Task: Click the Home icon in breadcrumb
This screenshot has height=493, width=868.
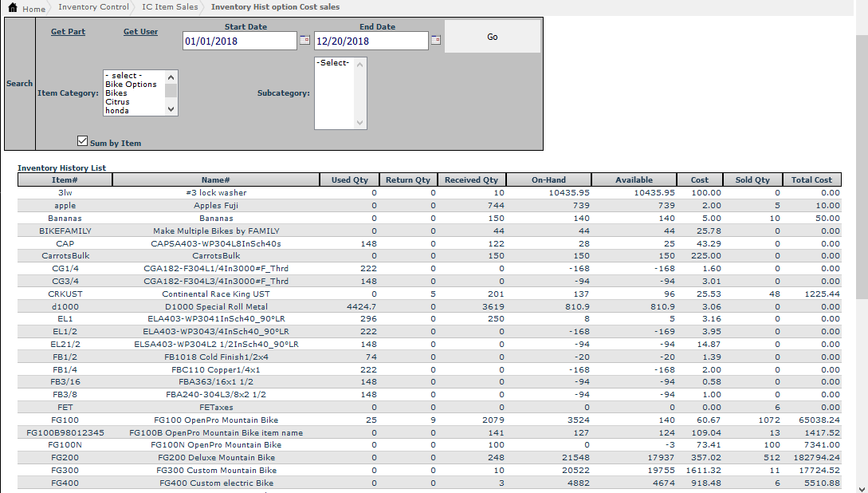Action: click(x=12, y=8)
